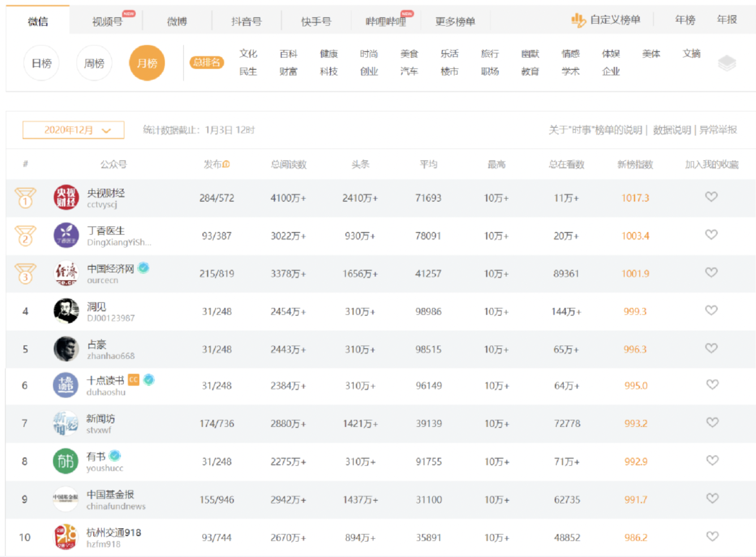Image resolution: width=756 pixels, height=557 pixels.
Task: Open the 杭州交通918 account name
Action: click(114, 532)
